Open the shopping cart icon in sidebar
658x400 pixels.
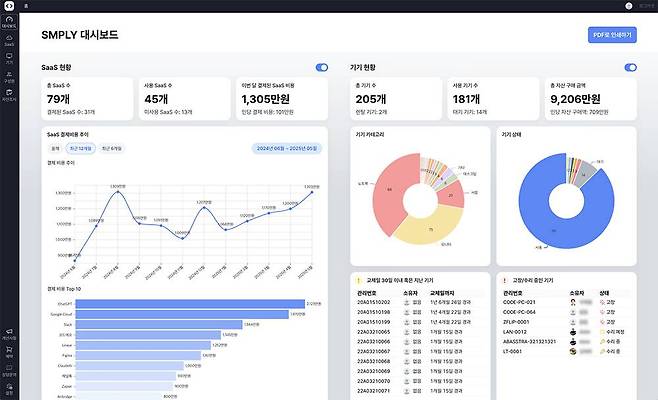pos(9,351)
